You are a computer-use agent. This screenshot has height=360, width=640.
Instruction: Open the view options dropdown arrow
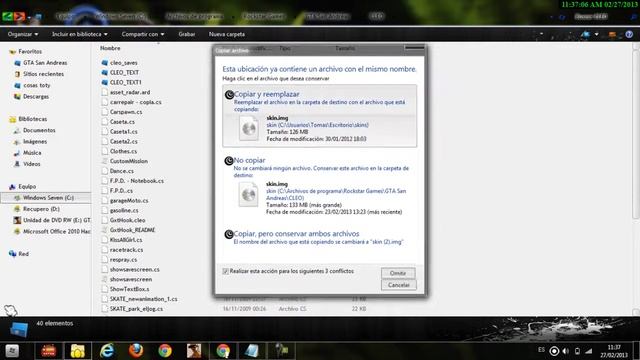coord(596,34)
